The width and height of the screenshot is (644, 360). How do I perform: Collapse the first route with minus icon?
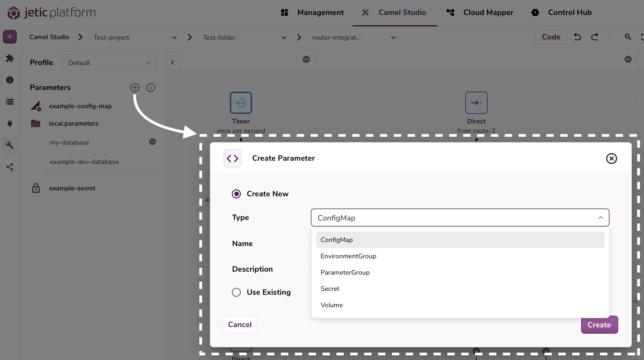pyautogui.click(x=306, y=59)
